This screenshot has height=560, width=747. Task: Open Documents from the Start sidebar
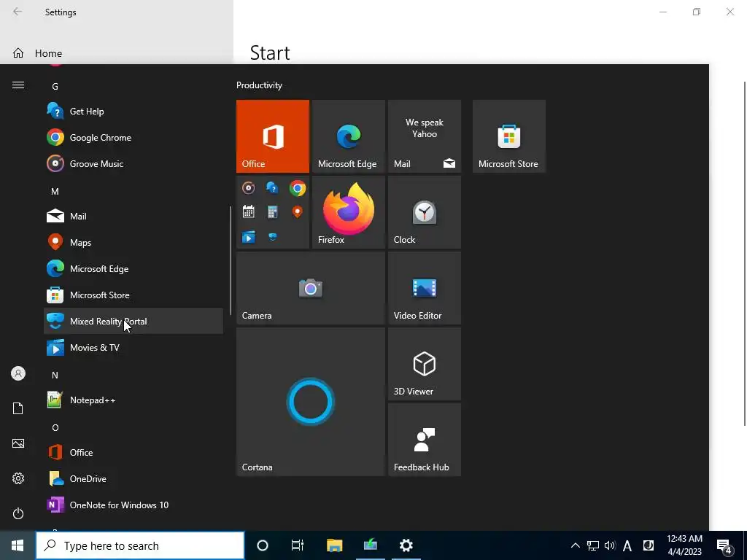[x=18, y=408]
